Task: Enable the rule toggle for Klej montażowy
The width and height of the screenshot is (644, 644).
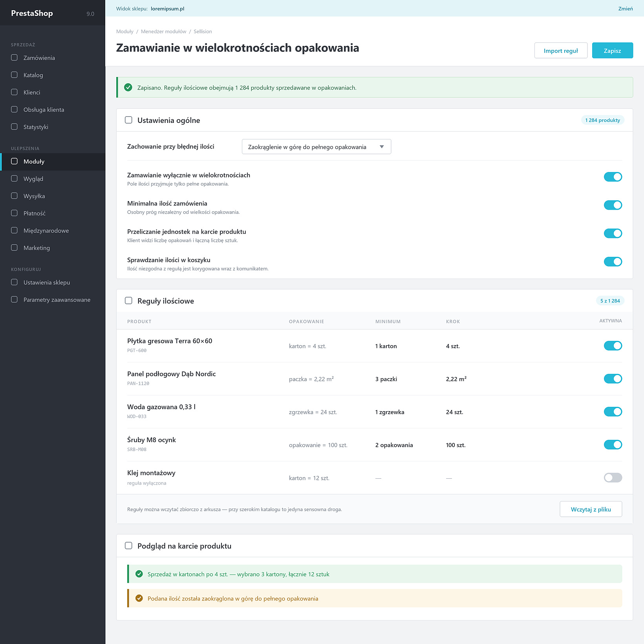Action: [x=613, y=478]
